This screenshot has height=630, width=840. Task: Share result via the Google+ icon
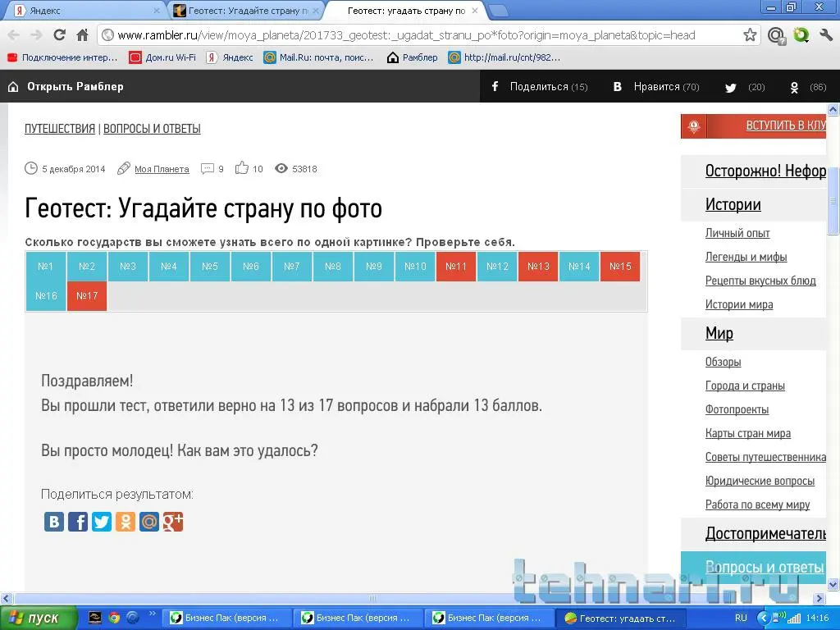click(173, 521)
